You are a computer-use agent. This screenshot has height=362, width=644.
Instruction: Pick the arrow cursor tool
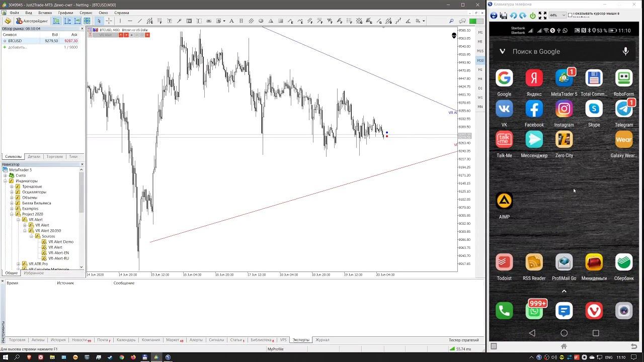(99, 21)
